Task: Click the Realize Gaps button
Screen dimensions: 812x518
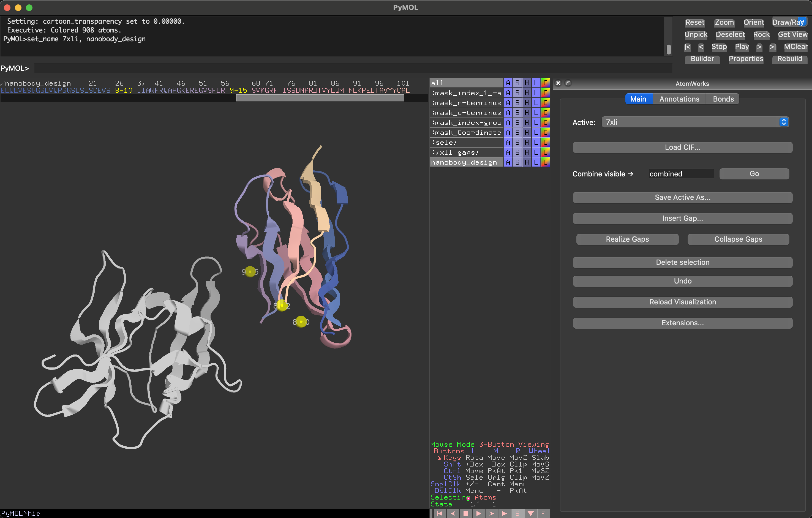Action: [x=627, y=239]
